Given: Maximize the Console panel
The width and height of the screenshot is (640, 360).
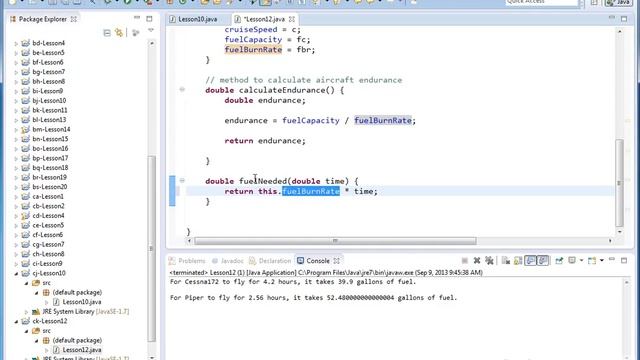Looking at the screenshot, I should (624, 260).
